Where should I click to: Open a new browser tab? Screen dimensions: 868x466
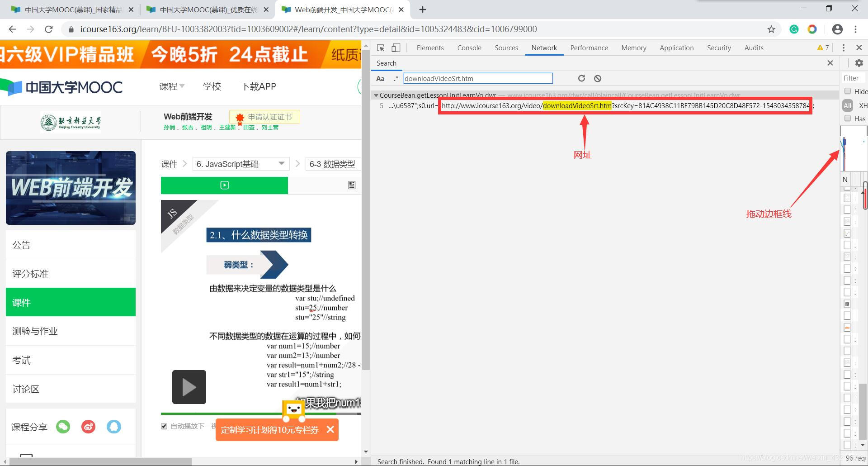click(x=422, y=10)
